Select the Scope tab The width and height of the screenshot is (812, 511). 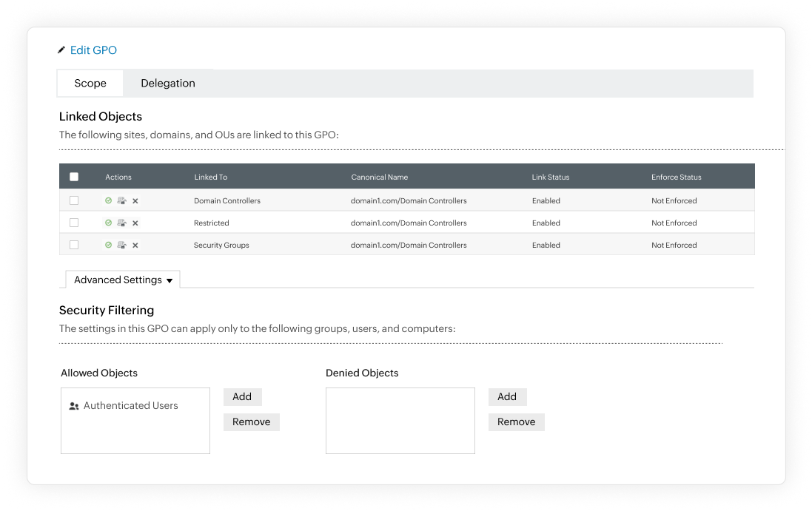(x=90, y=83)
